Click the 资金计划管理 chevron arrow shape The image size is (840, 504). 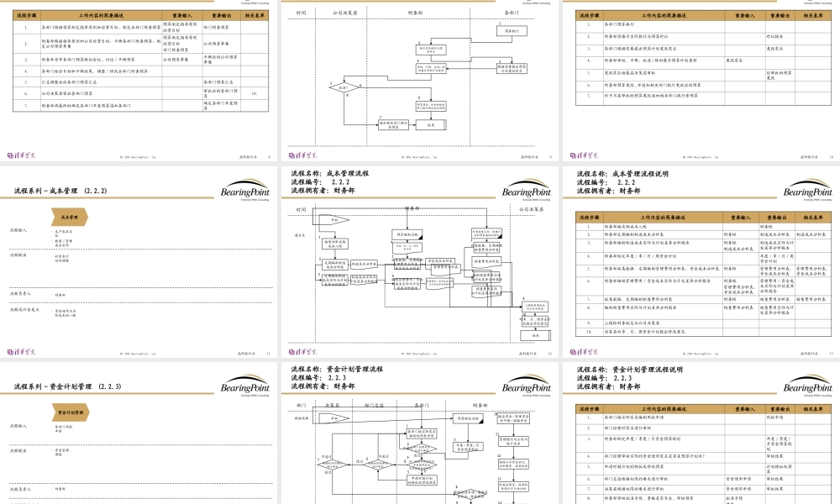pos(71,412)
